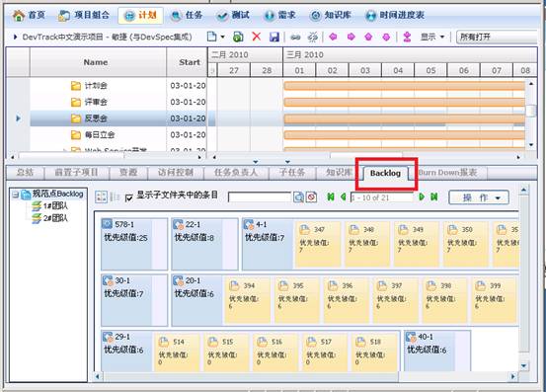
Task: Click the blue floppy save icon
Action: click(x=274, y=37)
